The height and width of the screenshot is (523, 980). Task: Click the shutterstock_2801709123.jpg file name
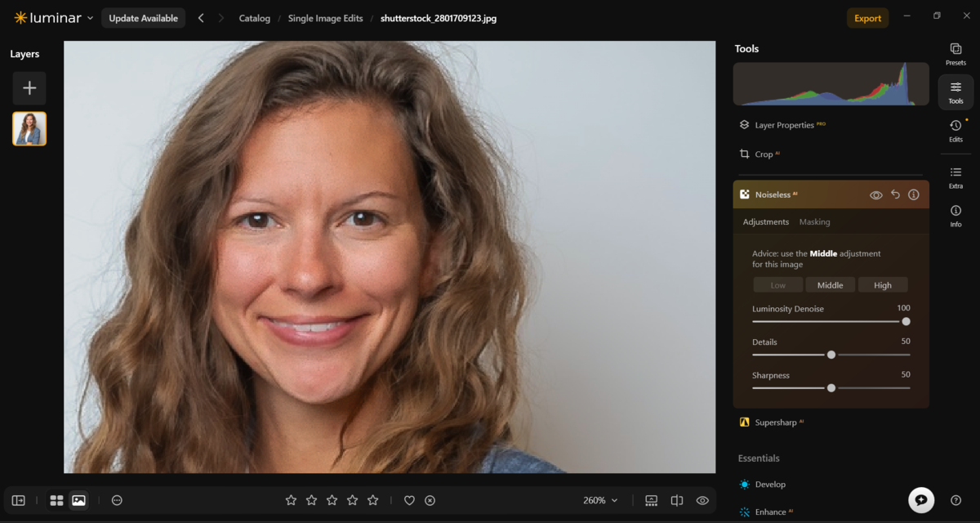439,18
